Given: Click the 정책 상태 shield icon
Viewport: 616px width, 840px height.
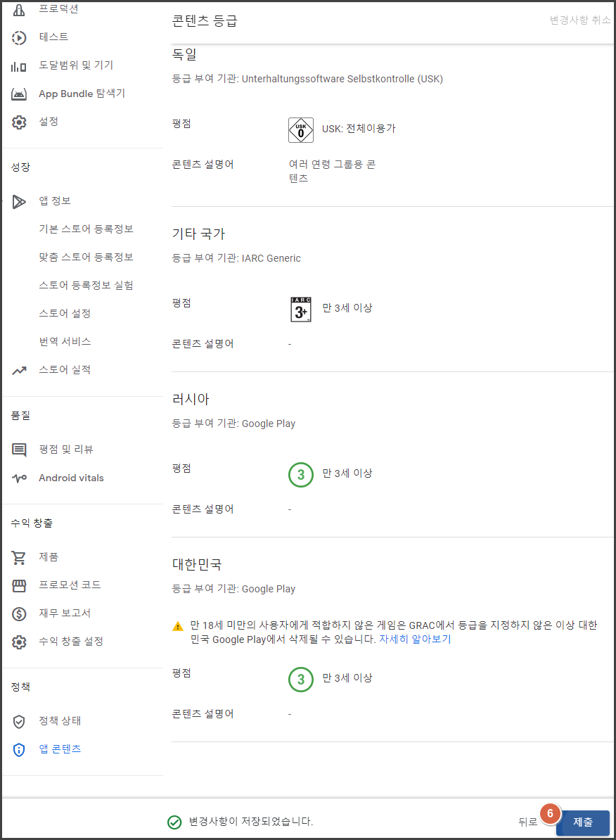Looking at the screenshot, I should (19, 721).
